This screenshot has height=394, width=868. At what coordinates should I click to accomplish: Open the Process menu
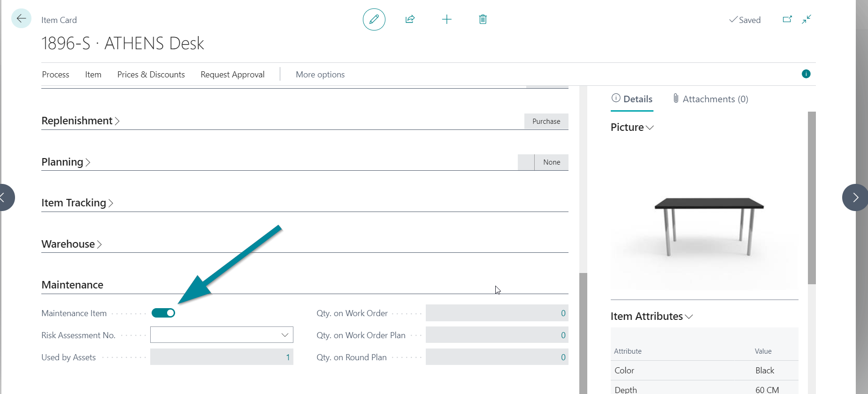tap(55, 75)
